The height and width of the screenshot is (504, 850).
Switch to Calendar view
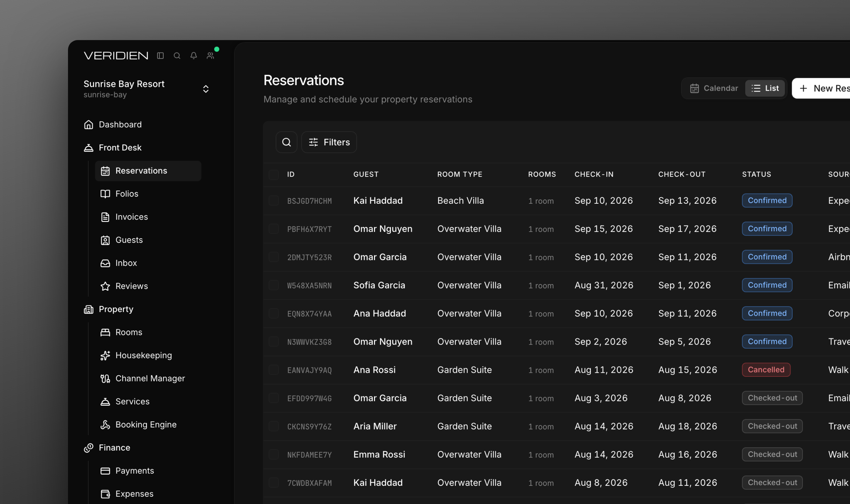tap(714, 88)
